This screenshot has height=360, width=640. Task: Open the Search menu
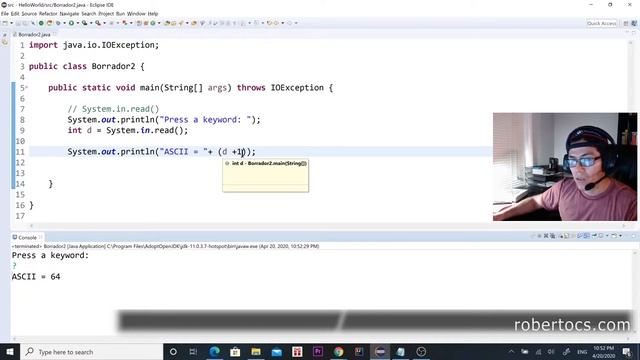pyautogui.click(x=89, y=13)
